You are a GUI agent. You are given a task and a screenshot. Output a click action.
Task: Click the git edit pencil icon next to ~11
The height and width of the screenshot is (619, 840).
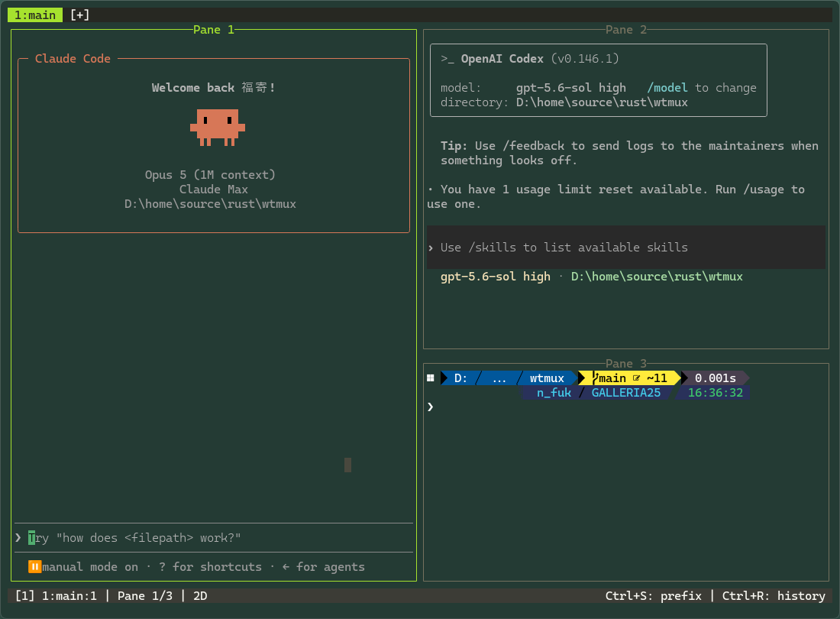636,378
